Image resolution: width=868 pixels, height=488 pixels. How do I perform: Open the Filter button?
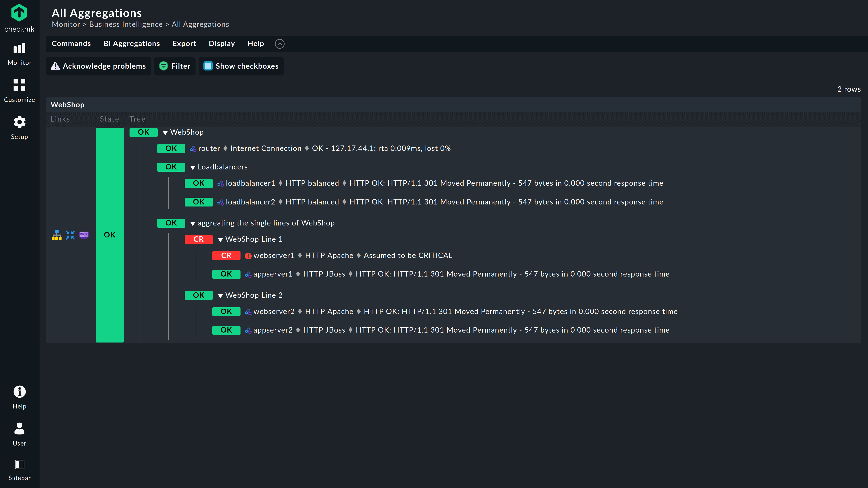point(175,66)
